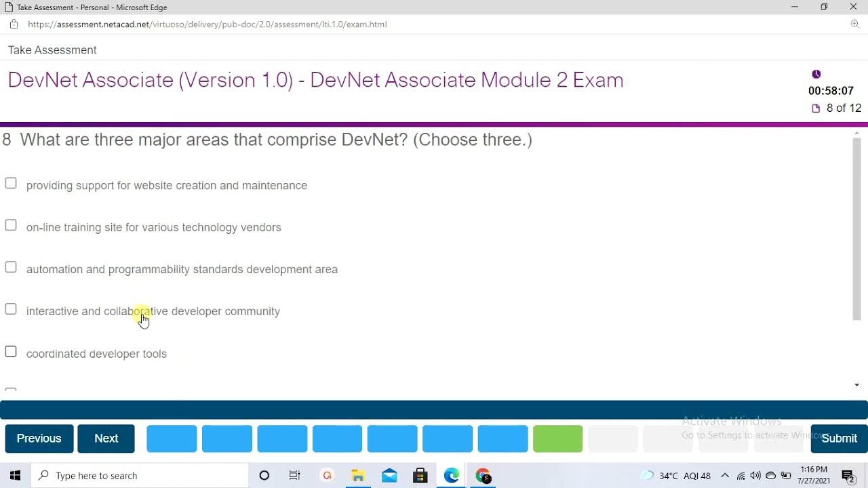Submit the assessment
The height and width of the screenshot is (488, 868).
tap(839, 439)
